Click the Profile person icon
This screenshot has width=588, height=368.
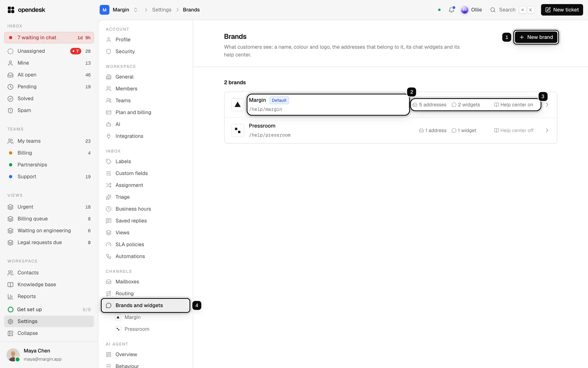(x=108, y=40)
